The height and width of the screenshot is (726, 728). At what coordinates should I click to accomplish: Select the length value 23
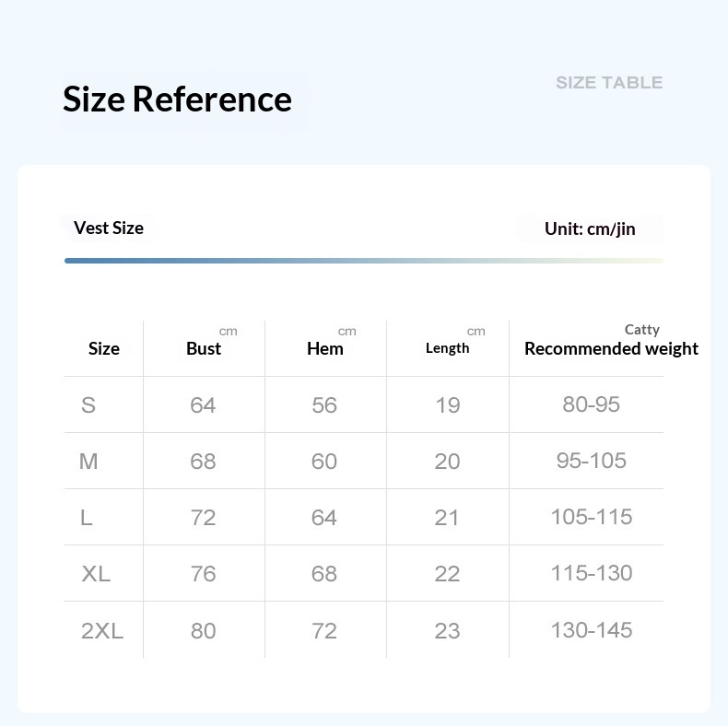click(x=447, y=631)
